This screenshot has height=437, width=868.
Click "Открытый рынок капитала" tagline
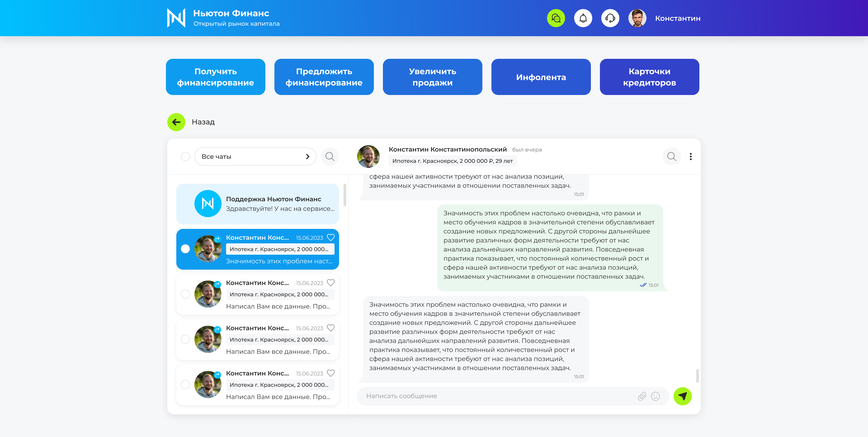pyautogui.click(x=236, y=24)
